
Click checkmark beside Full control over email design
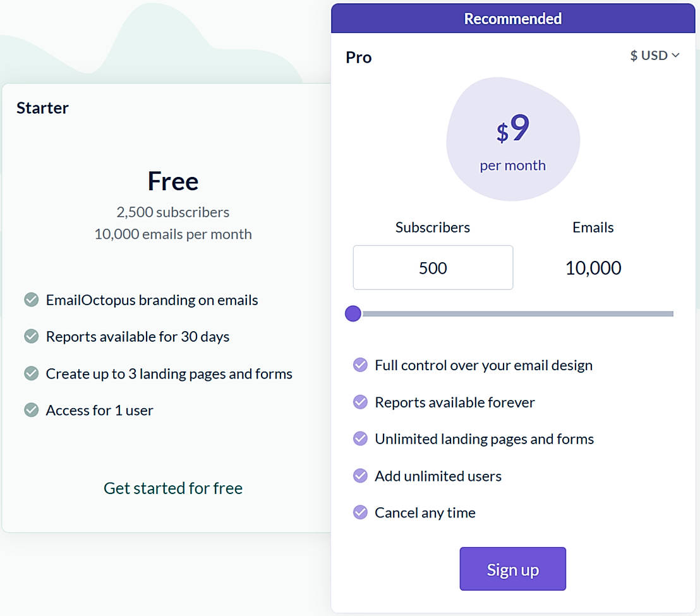(x=360, y=365)
